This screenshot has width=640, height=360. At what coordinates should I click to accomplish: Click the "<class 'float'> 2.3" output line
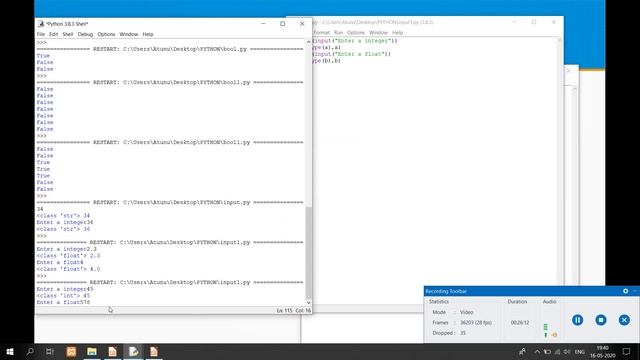pos(68,256)
